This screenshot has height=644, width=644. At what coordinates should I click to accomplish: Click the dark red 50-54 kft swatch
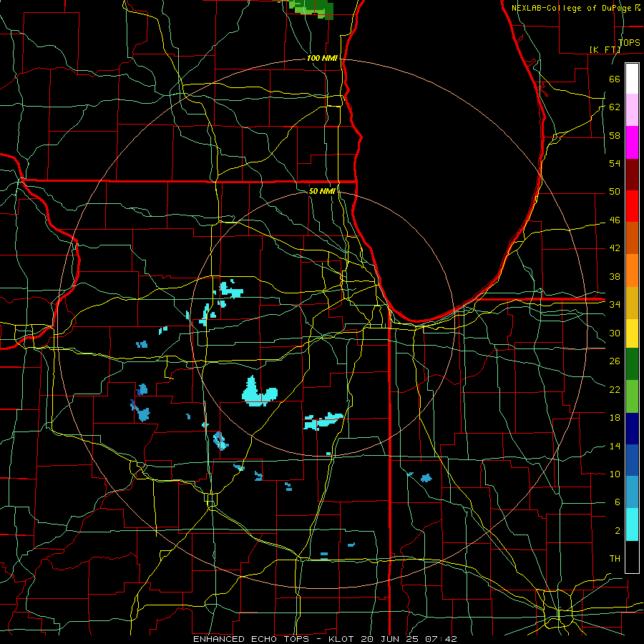(x=632, y=174)
